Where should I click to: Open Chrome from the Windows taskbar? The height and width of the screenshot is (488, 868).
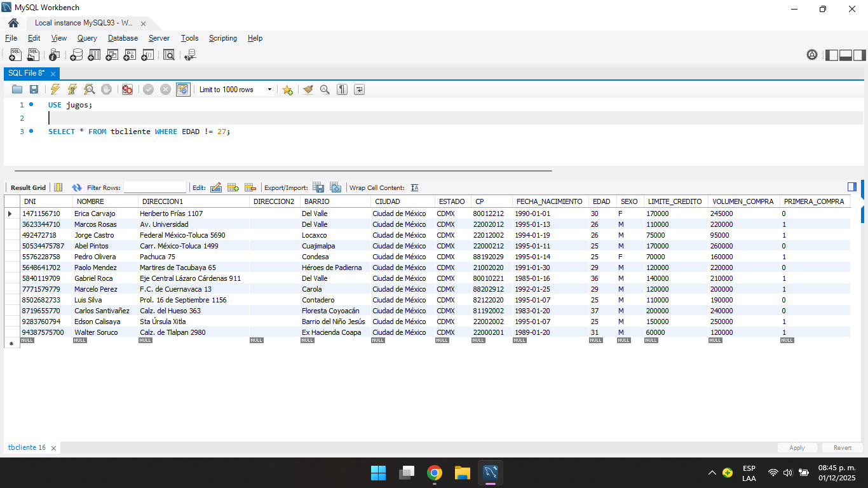coord(435,473)
